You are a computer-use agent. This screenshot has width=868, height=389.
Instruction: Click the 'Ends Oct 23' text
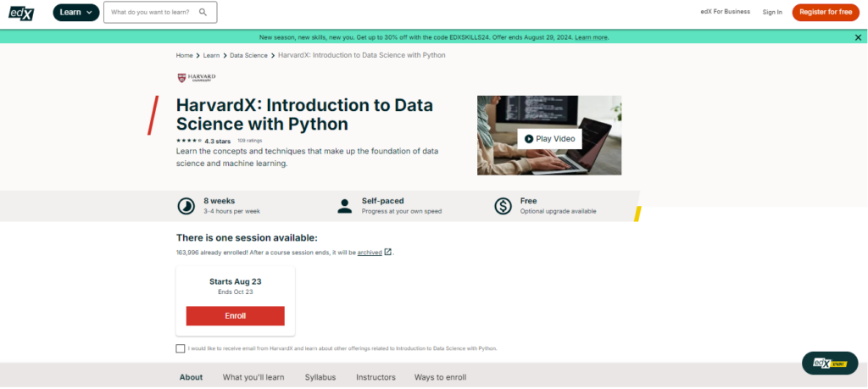(236, 292)
